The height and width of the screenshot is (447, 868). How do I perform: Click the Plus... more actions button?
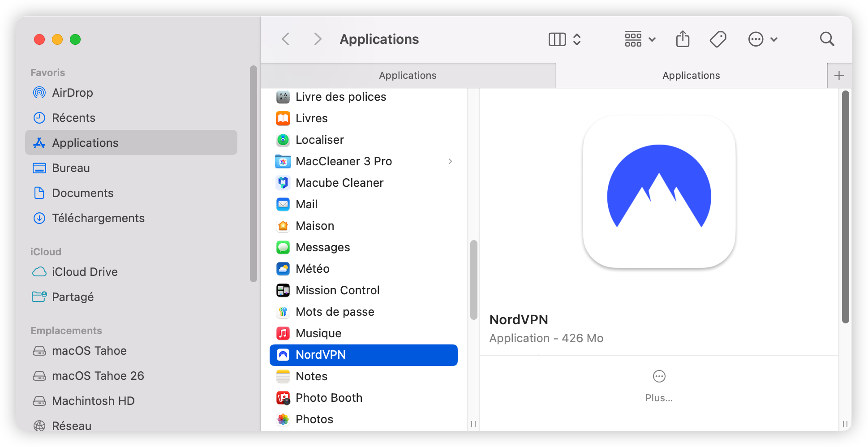[659, 386]
